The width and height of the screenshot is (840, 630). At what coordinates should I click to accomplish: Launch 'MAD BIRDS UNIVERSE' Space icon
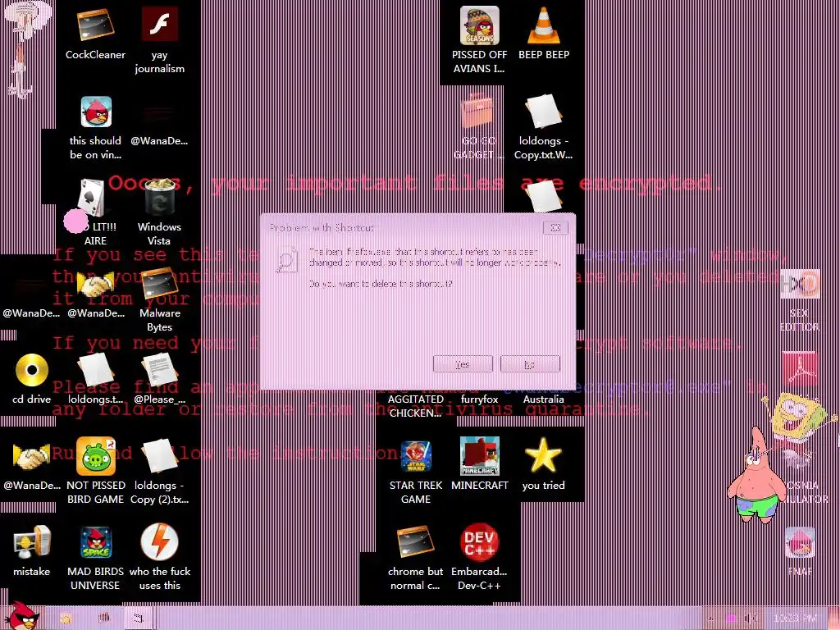pos(96,542)
